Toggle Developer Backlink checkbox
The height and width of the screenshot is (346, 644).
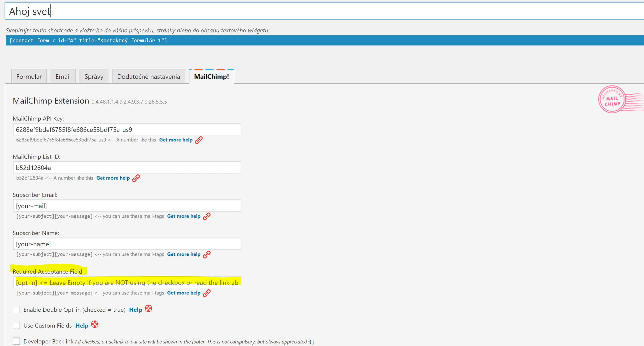tap(16, 341)
